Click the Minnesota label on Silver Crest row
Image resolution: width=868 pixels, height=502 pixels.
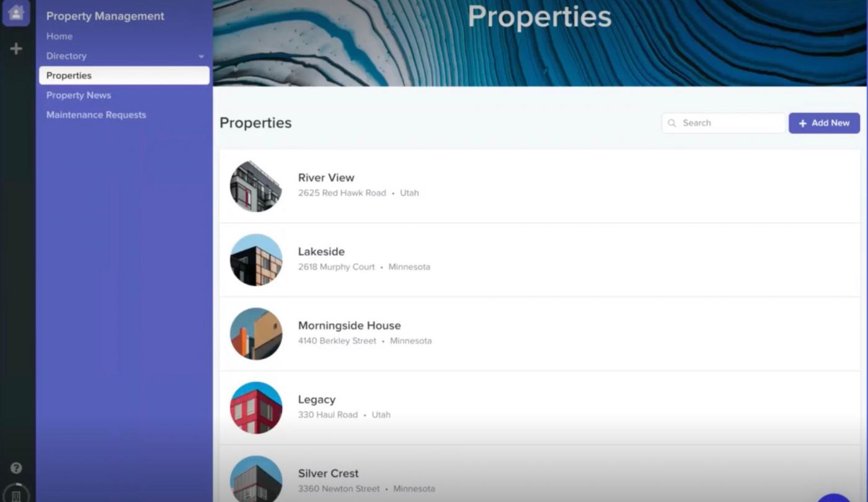(414, 488)
